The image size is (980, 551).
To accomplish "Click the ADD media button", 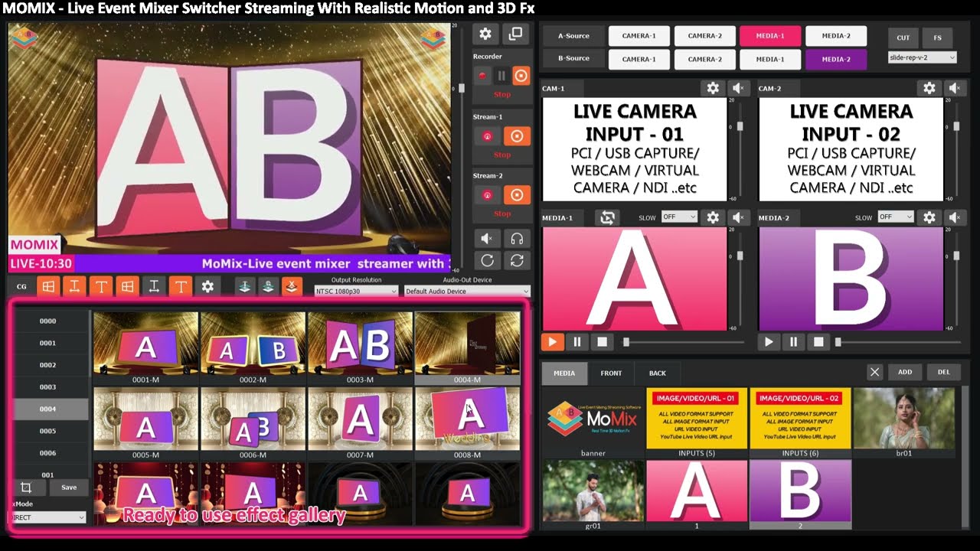I will 905,373.
